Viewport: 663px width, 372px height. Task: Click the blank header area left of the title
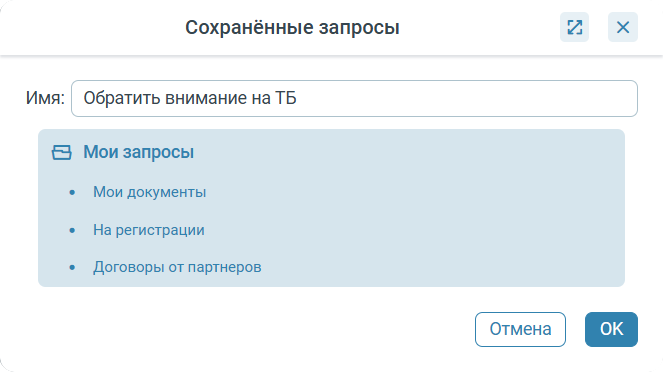(93, 27)
